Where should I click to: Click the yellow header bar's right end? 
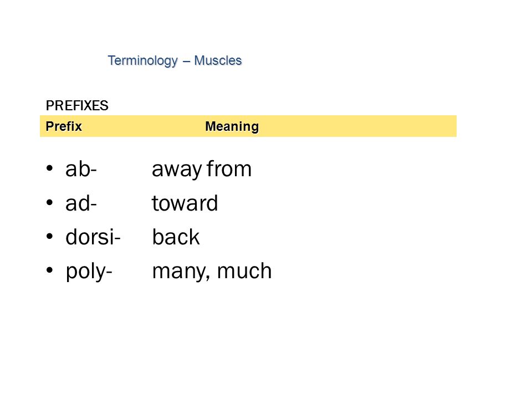pyautogui.click(x=448, y=126)
